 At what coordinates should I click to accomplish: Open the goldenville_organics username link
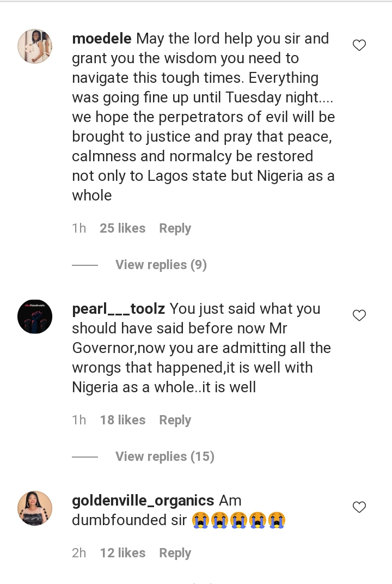tap(143, 501)
